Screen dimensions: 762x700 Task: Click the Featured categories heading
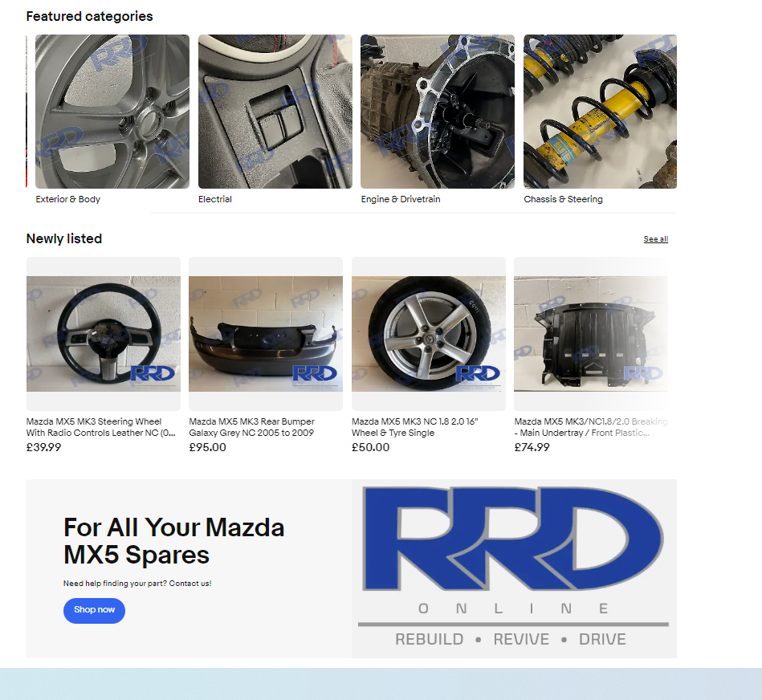click(x=89, y=17)
